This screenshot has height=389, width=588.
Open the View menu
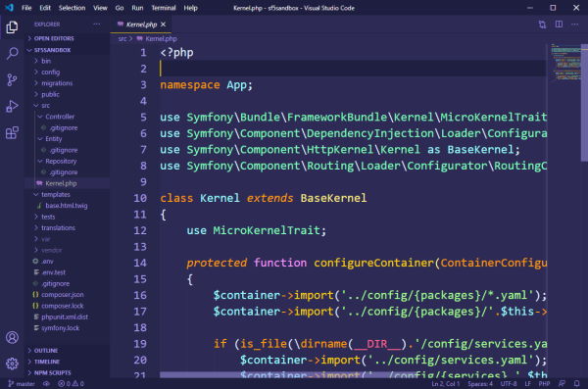point(100,8)
